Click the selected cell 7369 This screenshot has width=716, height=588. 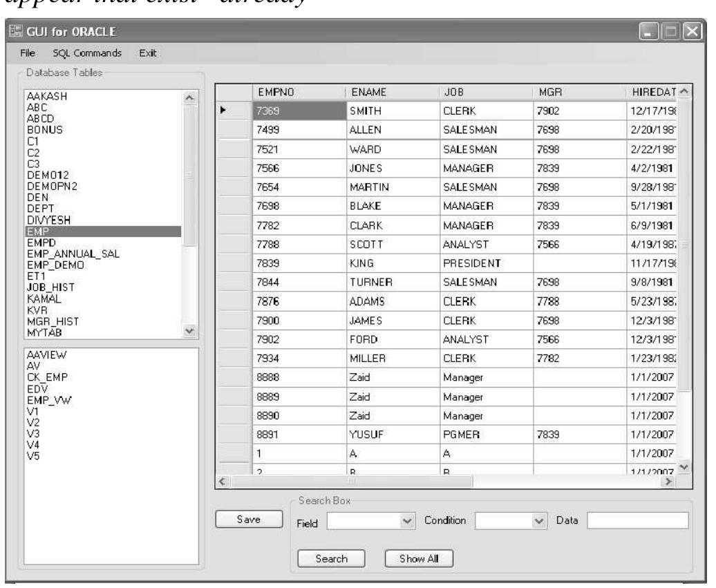(299, 111)
